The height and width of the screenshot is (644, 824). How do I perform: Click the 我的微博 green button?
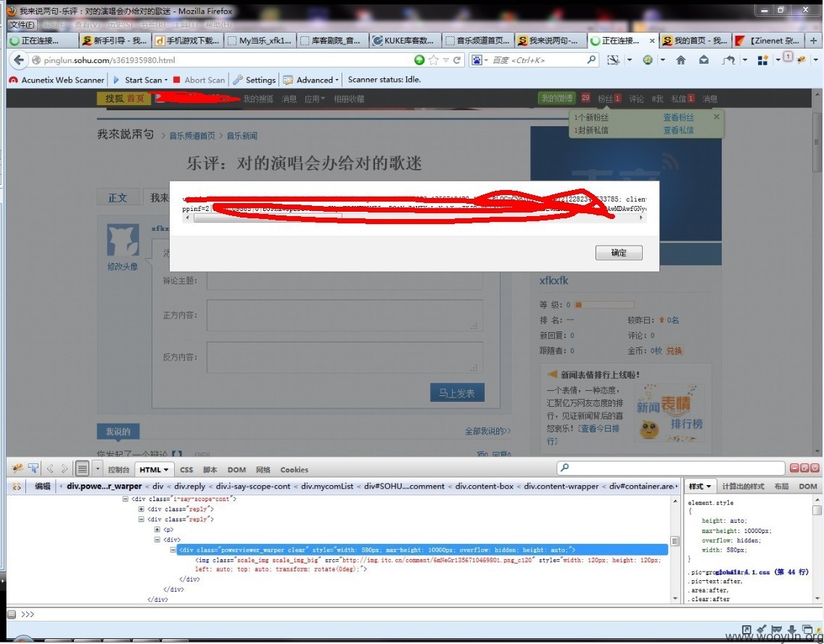(557, 98)
